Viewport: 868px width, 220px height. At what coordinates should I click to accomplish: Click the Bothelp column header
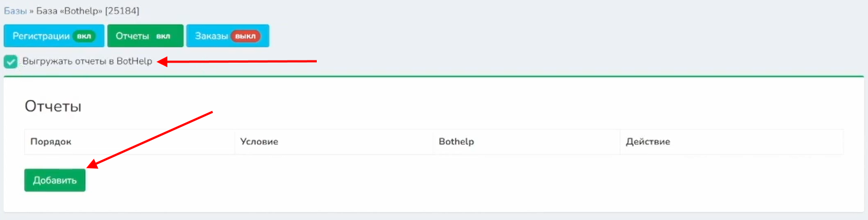(456, 142)
